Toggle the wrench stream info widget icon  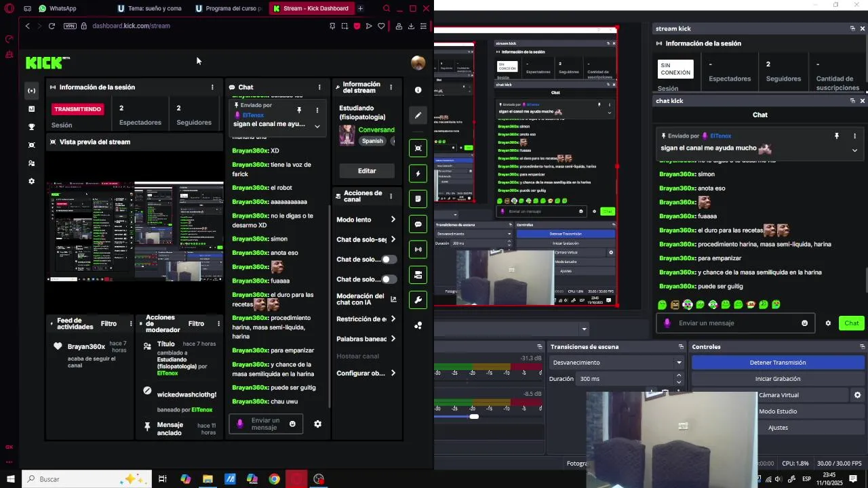(x=418, y=300)
